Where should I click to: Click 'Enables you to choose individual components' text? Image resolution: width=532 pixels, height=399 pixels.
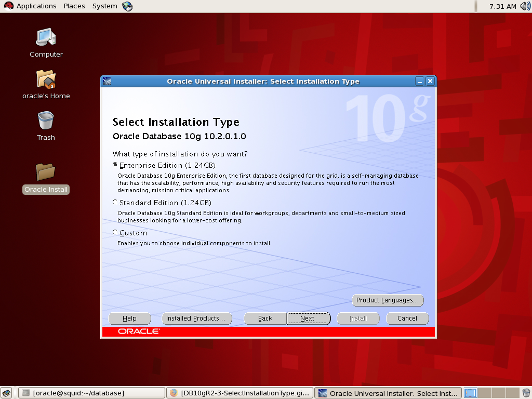point(194,243)
